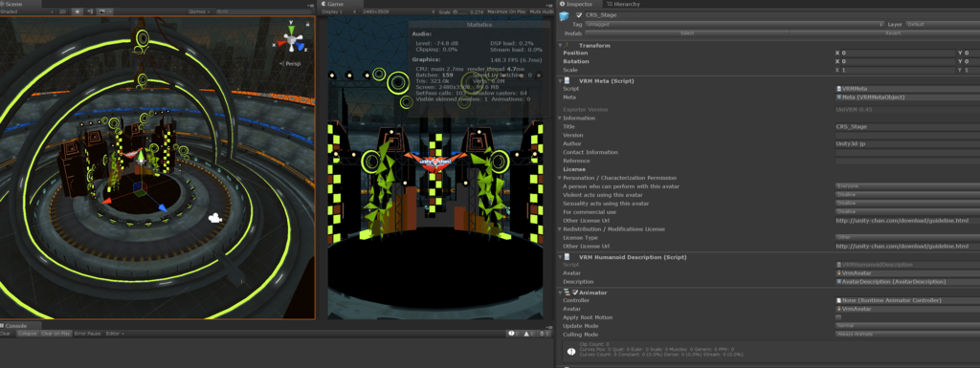Click the Persp projection label
Image resolution: width=980 pixels, height=368 pixels.
[290, 64]
